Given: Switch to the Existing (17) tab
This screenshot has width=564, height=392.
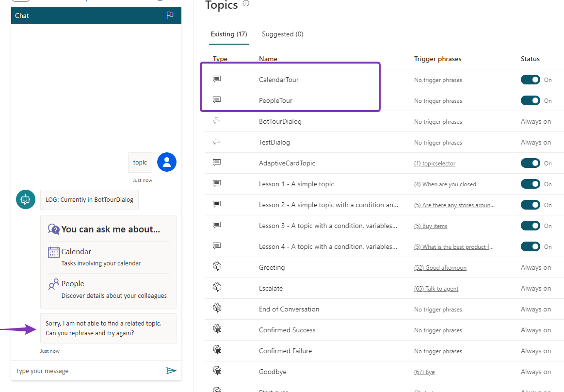Looking at the screenshot, I should point(229,34).
